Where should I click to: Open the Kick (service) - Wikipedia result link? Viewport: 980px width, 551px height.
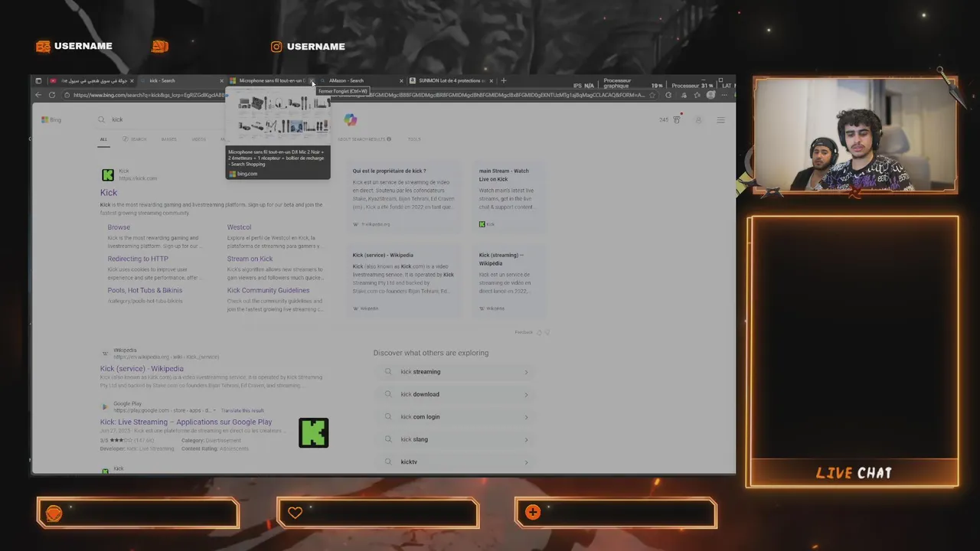142,369
